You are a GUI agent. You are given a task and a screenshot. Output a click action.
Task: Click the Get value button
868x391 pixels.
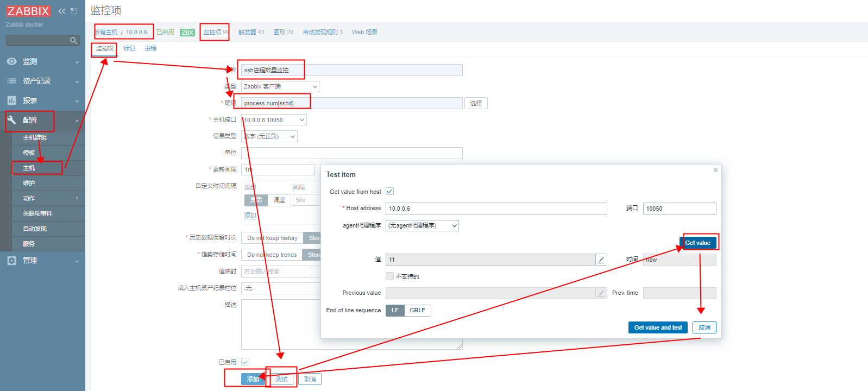point(698,243)
